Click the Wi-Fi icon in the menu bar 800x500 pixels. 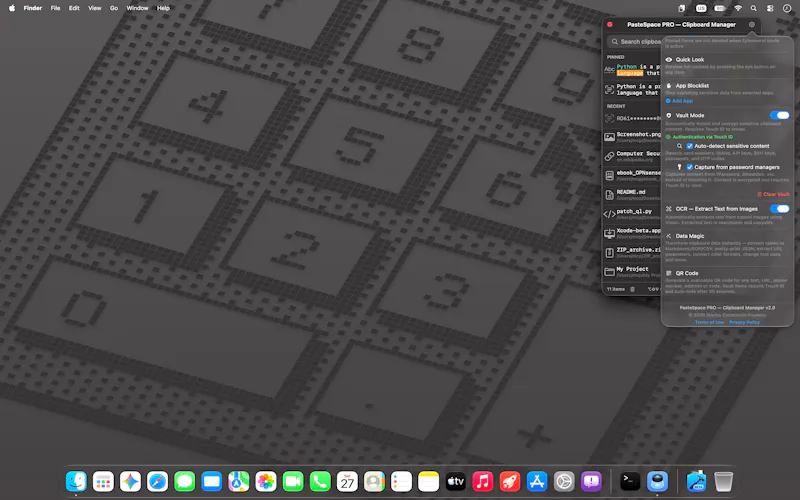point(738,8)
